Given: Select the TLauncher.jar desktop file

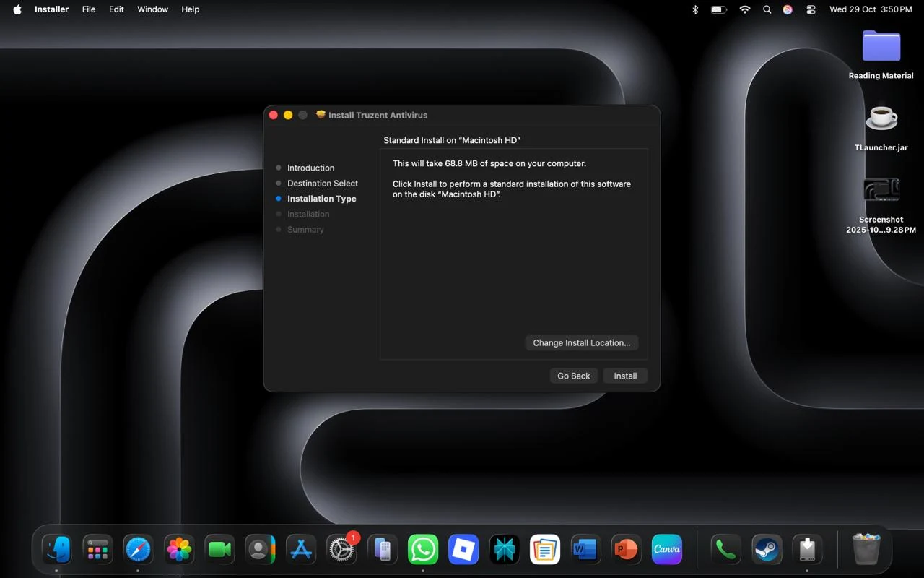Looking at the screenshot, I should (881, 118).
